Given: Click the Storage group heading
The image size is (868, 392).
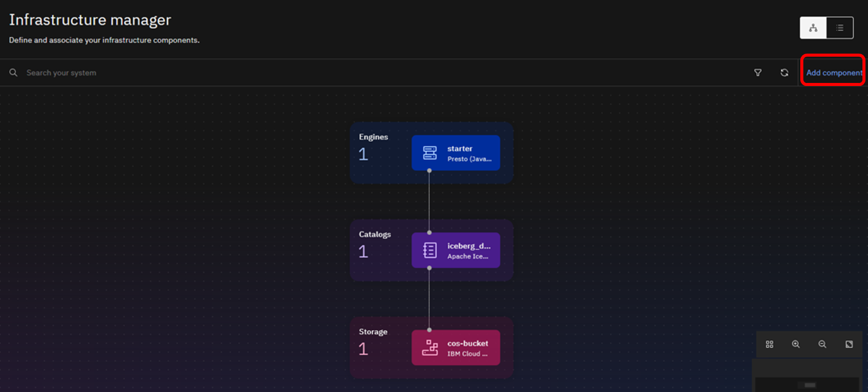Looking at the screenshot, I should coord(373,332).
